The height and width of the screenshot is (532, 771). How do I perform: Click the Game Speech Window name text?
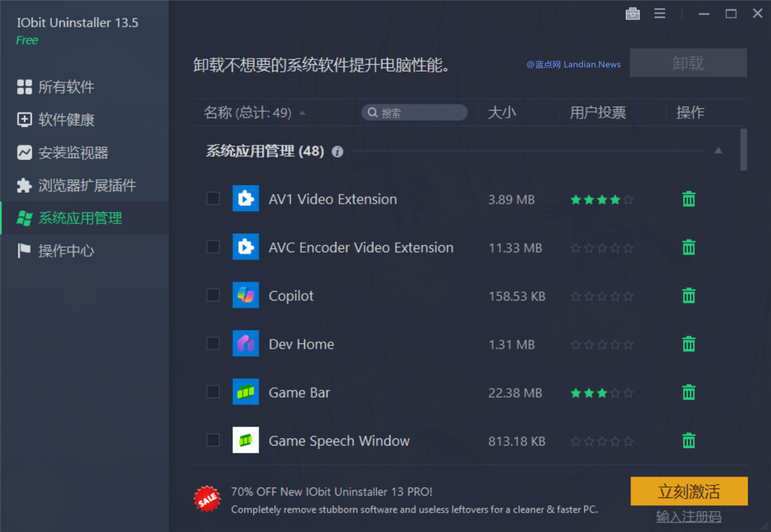click(339, 441)
